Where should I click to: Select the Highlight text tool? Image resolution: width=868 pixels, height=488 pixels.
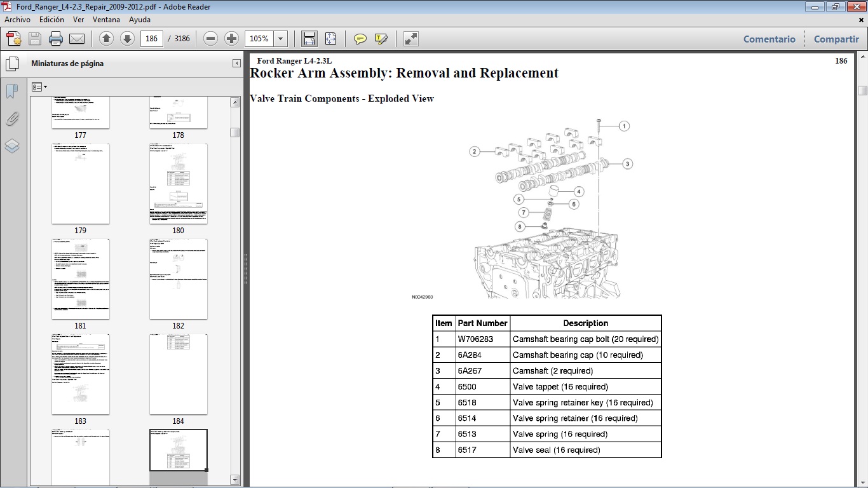(381, 39)
